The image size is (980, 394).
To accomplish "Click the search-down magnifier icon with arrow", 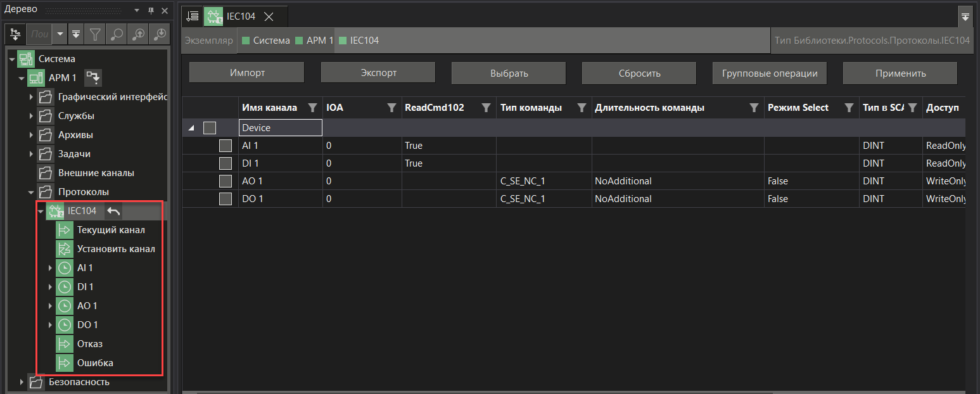I will click(159, 34).
